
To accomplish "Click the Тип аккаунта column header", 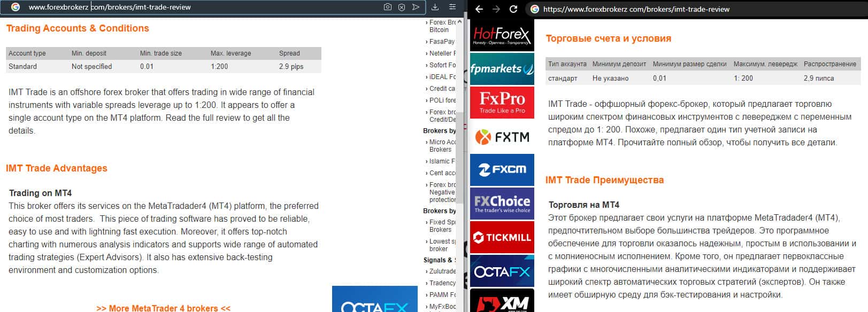I will (567, 64).
